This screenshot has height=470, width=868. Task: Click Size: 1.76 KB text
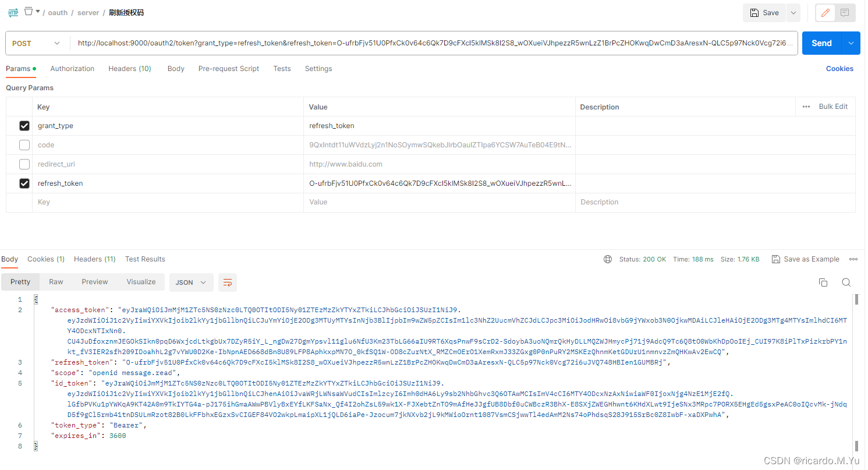(x=740, y=259)
